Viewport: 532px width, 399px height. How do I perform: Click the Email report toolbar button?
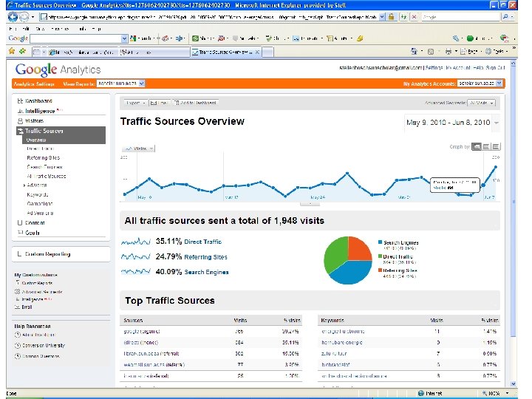pyautogui.click(x=160, y=103)
